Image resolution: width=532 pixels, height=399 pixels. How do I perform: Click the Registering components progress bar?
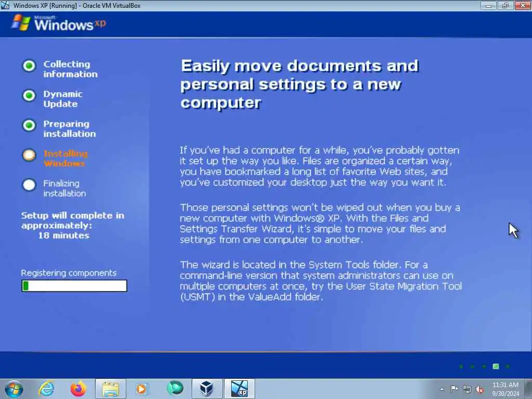pyautogui.click(x=74, y=286)
